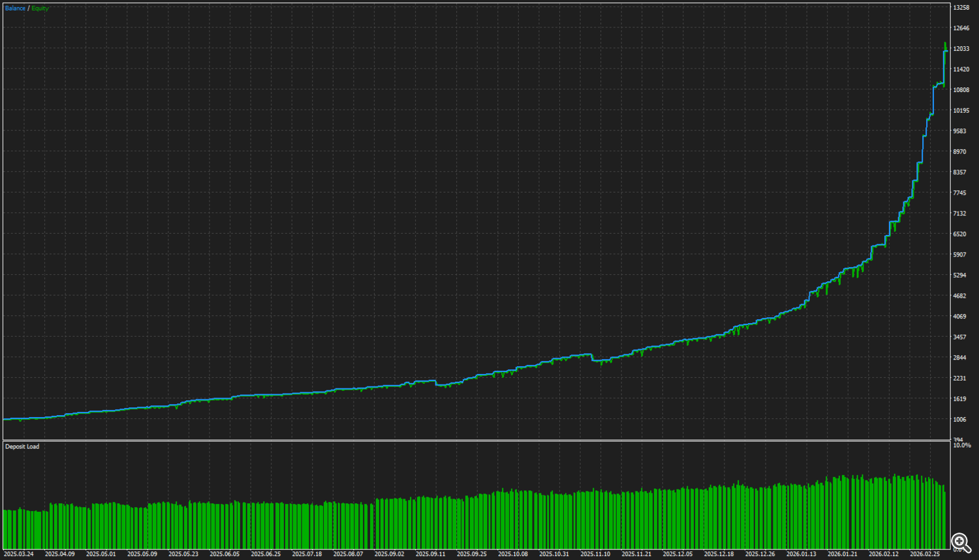This screenshot has height=560, width=979.
Task: Click the 2025.05.23 date label
Action: (x=183, y=554)
